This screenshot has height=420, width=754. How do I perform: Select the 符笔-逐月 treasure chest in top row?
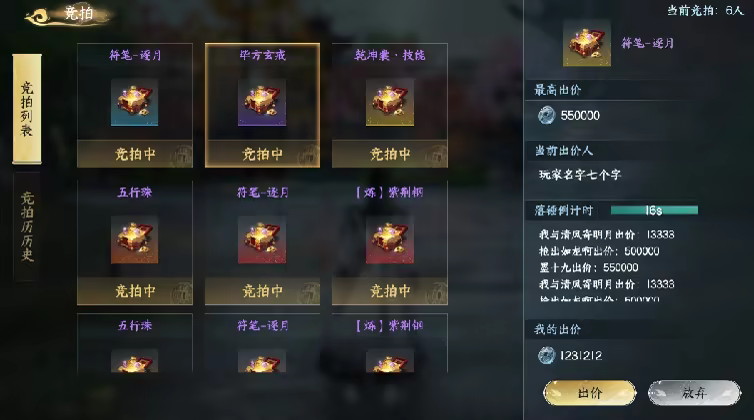click(135, 102)
